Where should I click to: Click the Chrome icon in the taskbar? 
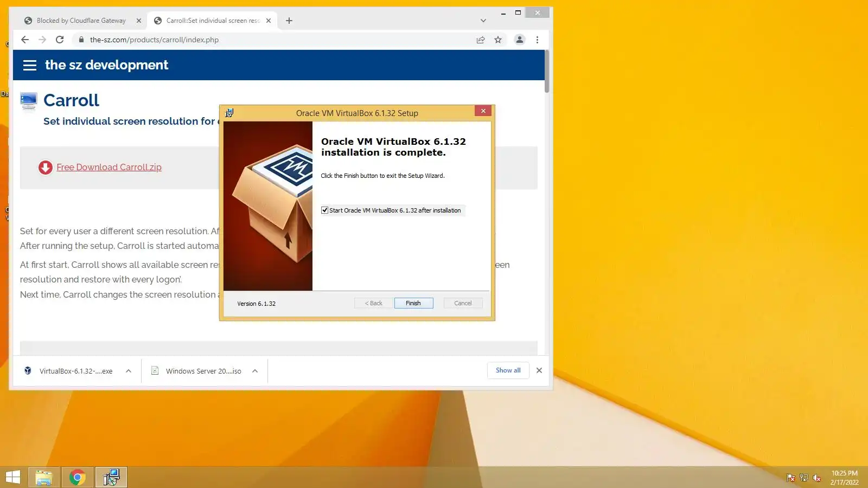pos(78,477)
